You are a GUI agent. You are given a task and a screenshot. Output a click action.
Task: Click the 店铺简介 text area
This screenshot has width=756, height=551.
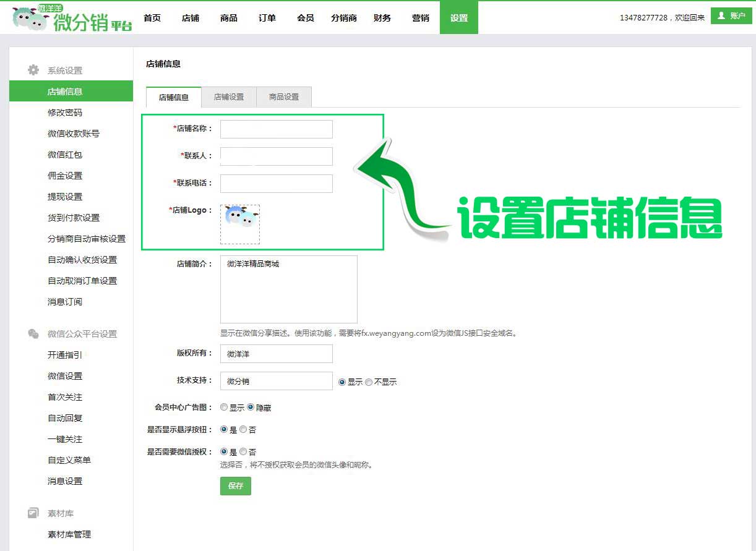point(289,289)
